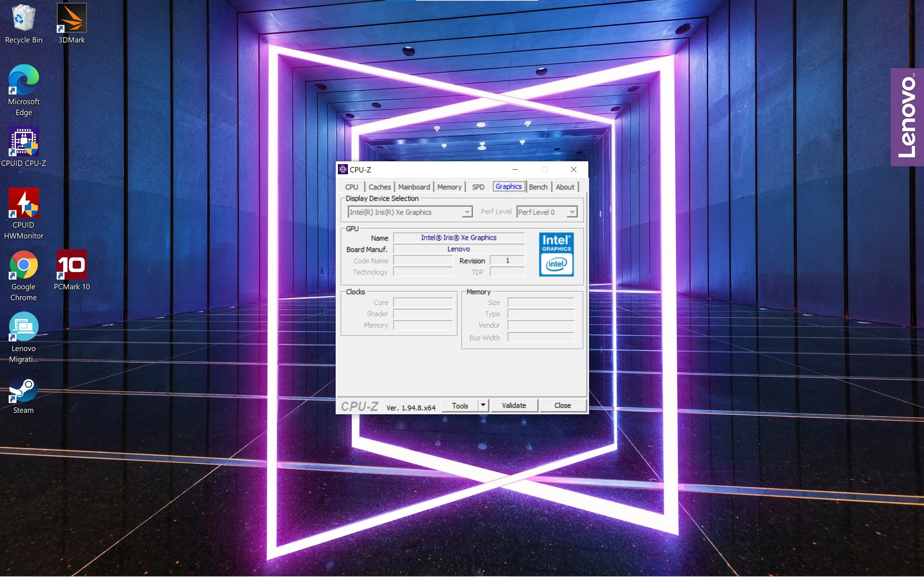Minimize the CPU-Z window

pos(515,170)
